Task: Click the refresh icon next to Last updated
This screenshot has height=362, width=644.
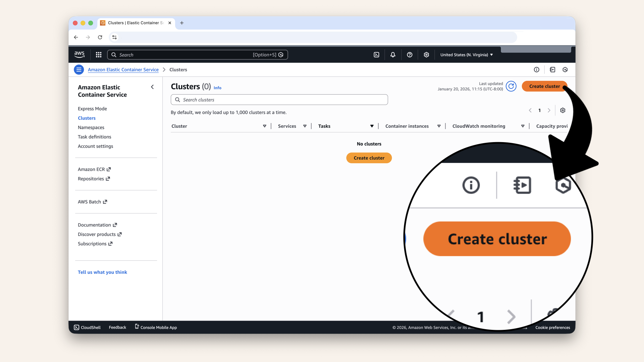Action: coord(511,86)
